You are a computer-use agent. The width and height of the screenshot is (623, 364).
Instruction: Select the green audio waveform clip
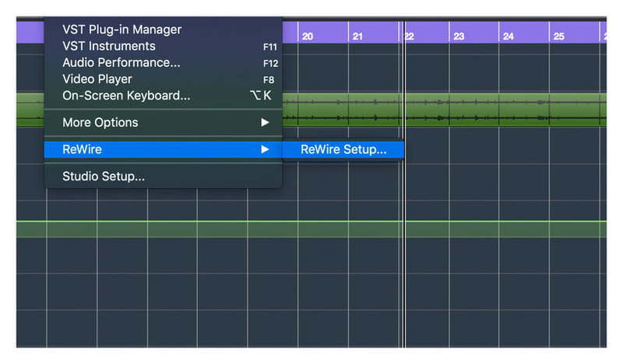click(444, 110)
